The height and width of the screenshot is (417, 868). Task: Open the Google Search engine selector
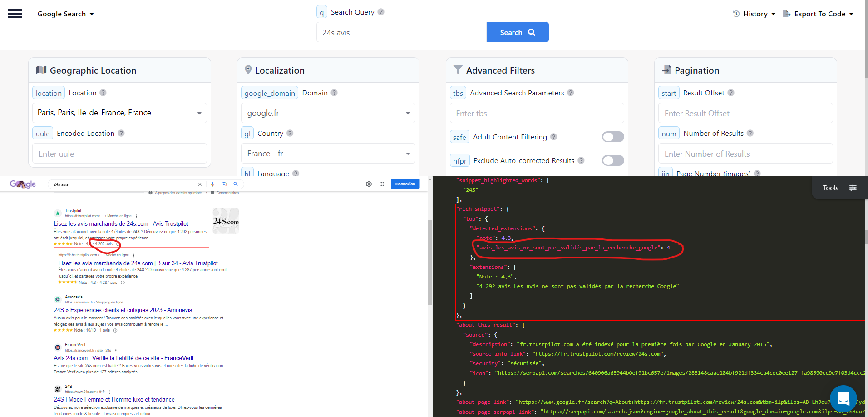pos(65,14)
